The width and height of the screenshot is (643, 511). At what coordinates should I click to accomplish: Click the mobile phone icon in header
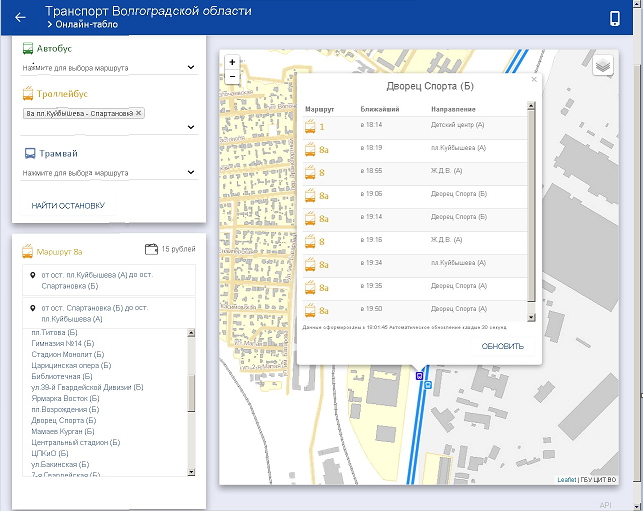(615, 17)
